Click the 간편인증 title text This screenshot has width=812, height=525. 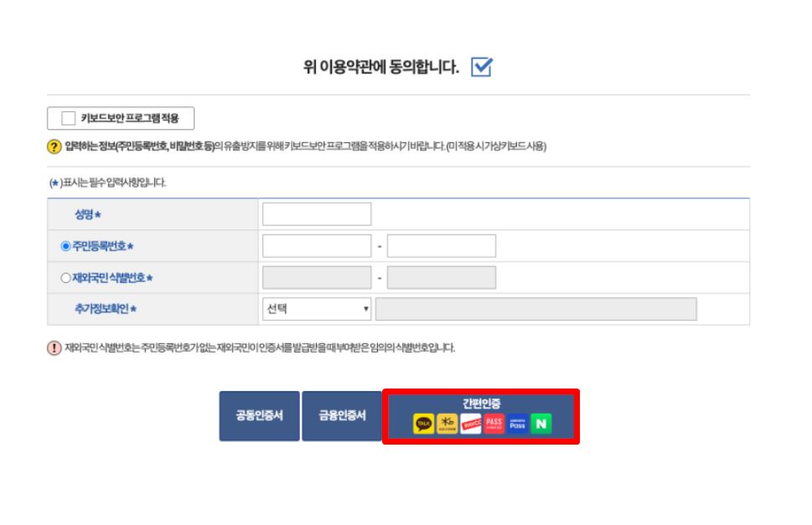[482, 404]
